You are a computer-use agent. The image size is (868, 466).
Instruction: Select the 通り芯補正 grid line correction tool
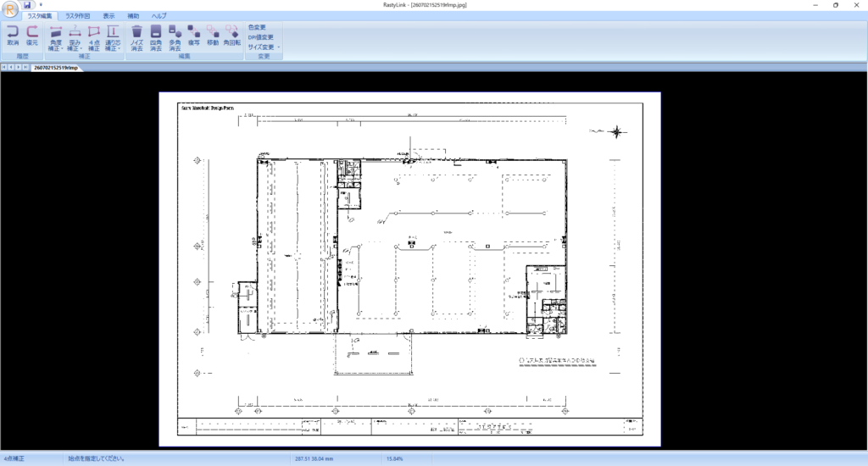point(113,38)
